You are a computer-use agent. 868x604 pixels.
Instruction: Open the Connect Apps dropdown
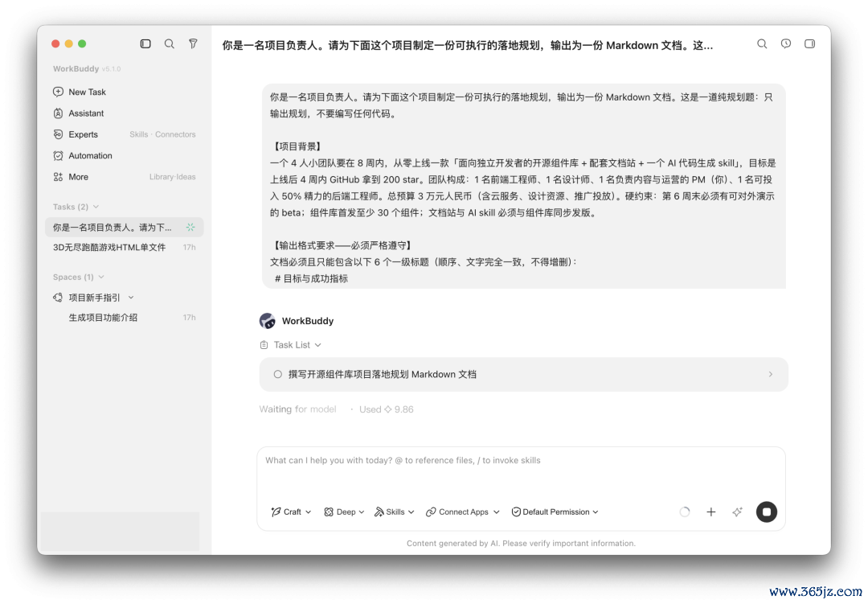(x=462, y=512)
